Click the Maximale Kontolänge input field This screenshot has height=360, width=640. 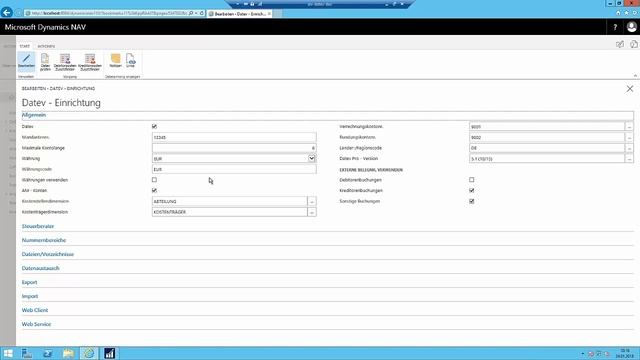(x=234, y=148)
